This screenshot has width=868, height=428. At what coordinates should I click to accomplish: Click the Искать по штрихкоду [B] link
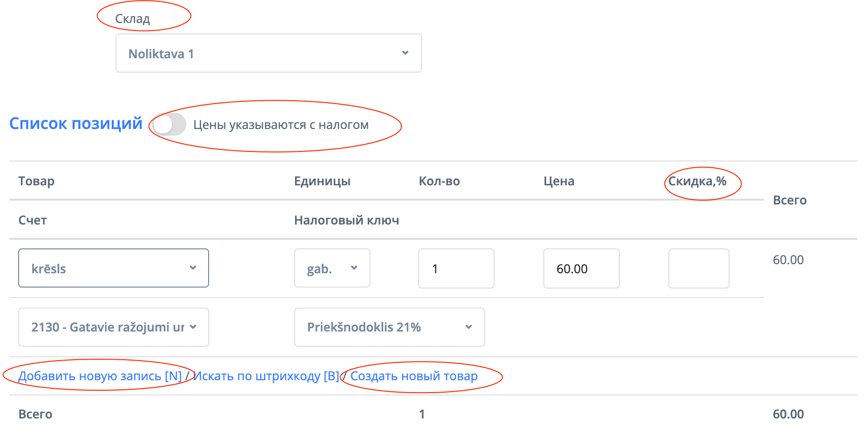pyautogui.click(x=266, y=376)
